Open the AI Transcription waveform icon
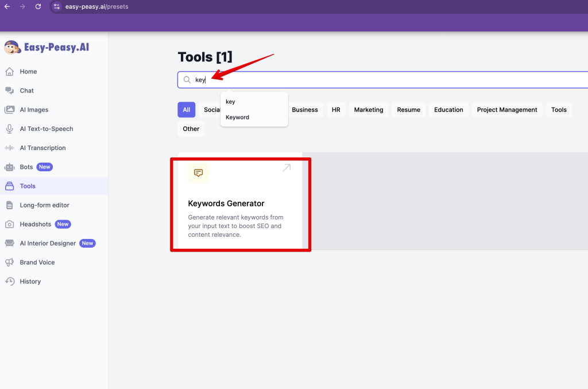The height and width of the screenshot is (389, 588). click(9, 148)
